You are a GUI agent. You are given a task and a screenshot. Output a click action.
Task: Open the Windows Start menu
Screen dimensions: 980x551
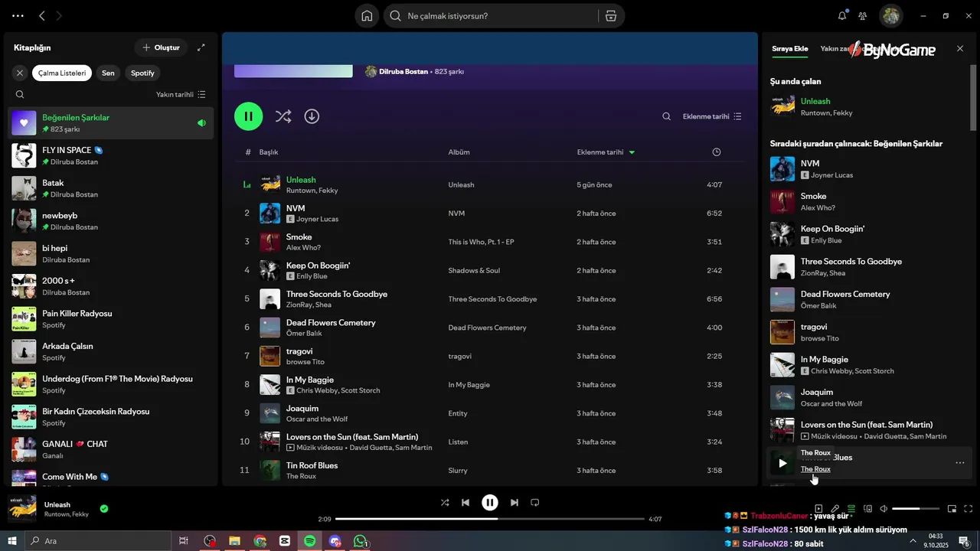pos(11,541)
